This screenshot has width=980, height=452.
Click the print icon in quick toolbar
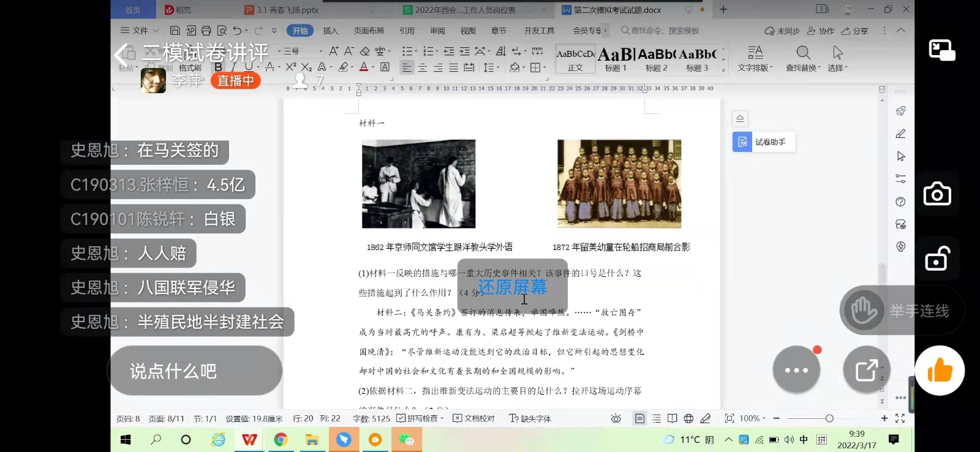(x=206, y=31)
